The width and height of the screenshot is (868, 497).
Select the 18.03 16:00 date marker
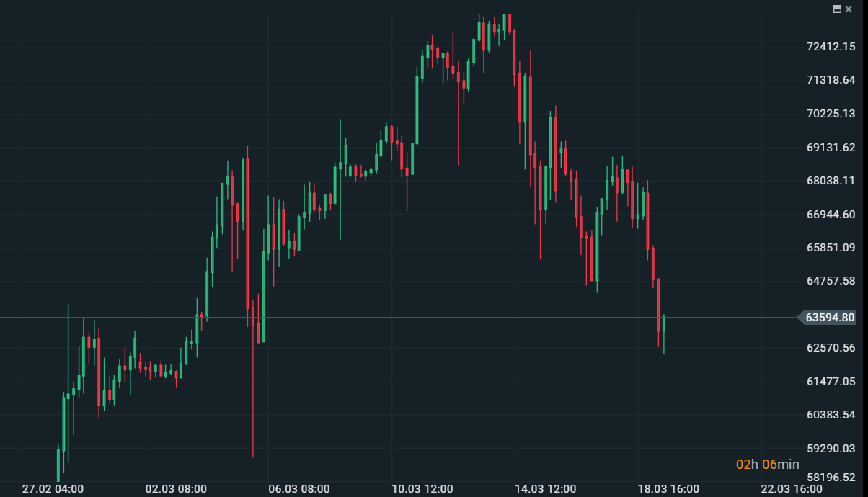tap(668, 489)
